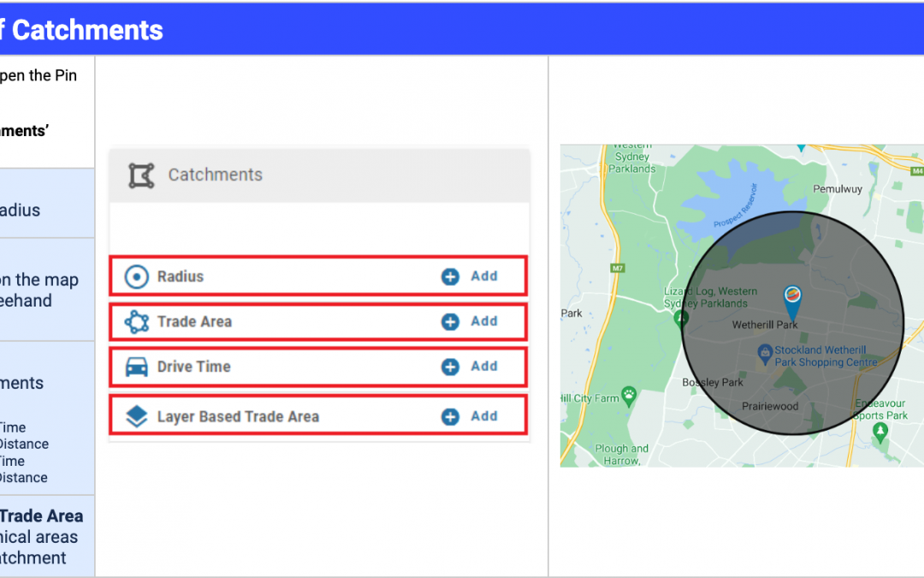The width and height of the screenshot is (924, 578).
Task: Click the Hill City Farm paw marker
Action: [x=629, y=396]
